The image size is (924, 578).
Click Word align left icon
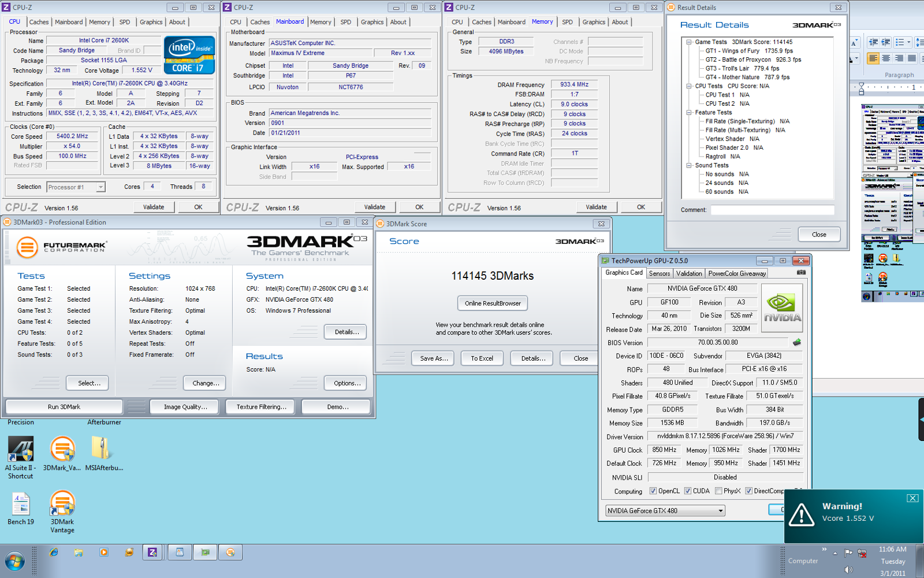(873, 58)
